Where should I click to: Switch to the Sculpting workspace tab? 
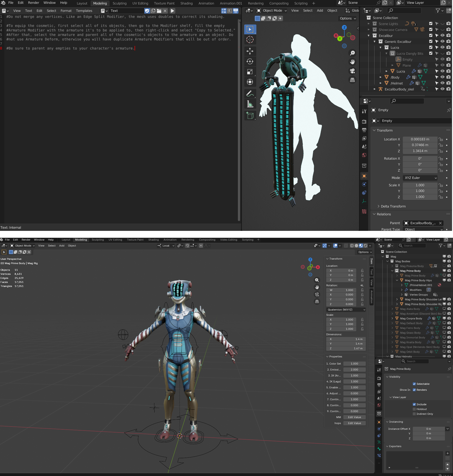click(x=119, y=3)
